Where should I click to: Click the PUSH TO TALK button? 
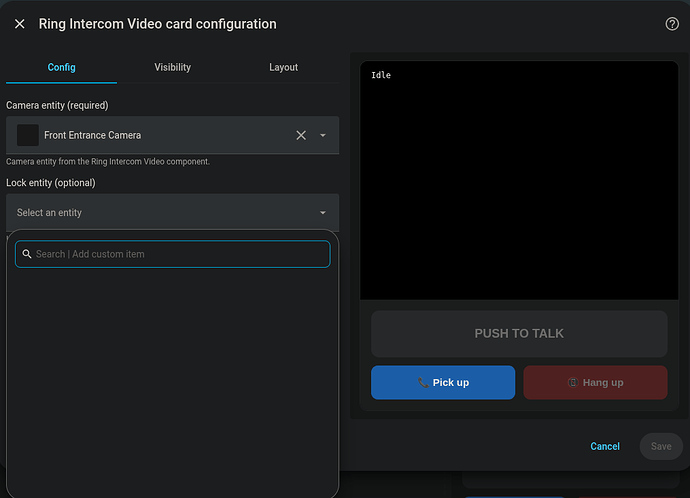pos(519,333)
